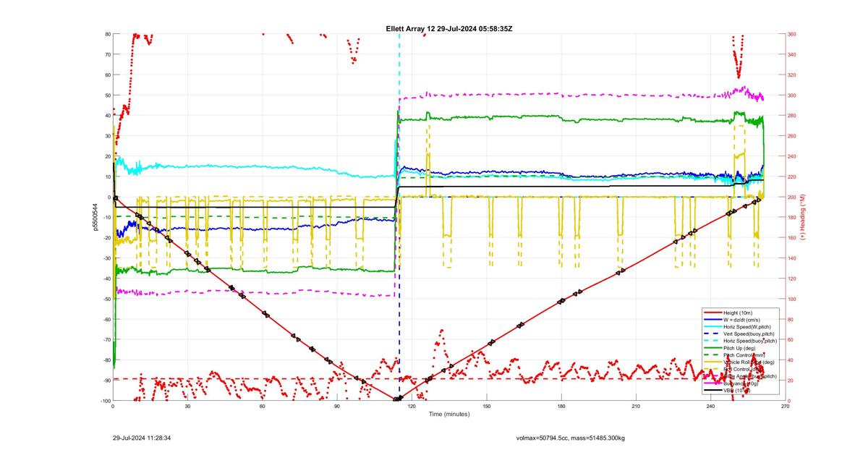Screen dimensions: 868x450
Task: Click the right heading axis tick label '360'
Action: 792,34
